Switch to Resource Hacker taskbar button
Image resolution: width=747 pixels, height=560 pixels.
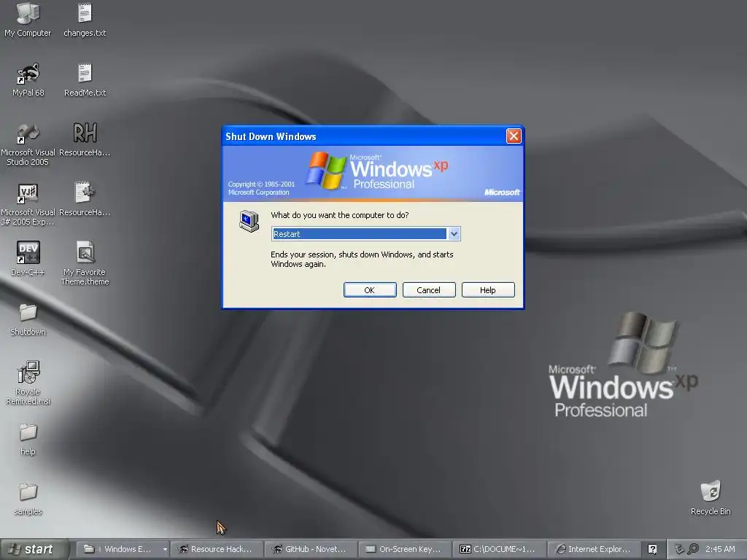(216, 549)
